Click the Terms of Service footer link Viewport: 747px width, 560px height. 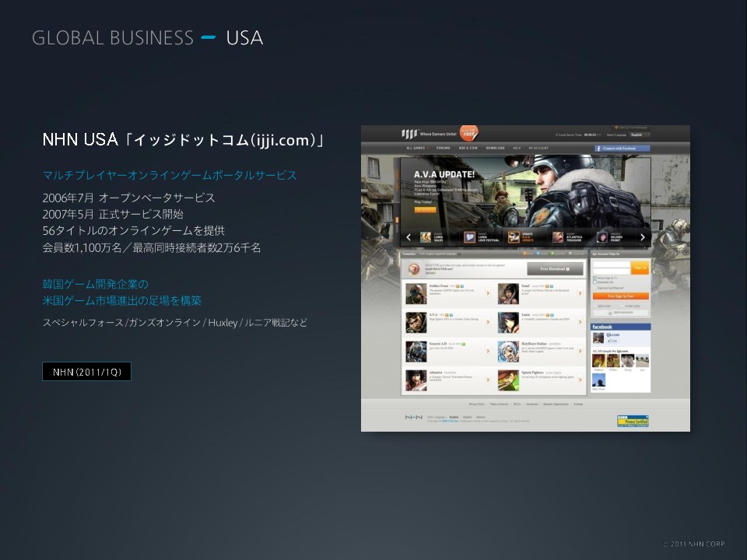pos(500,404)
